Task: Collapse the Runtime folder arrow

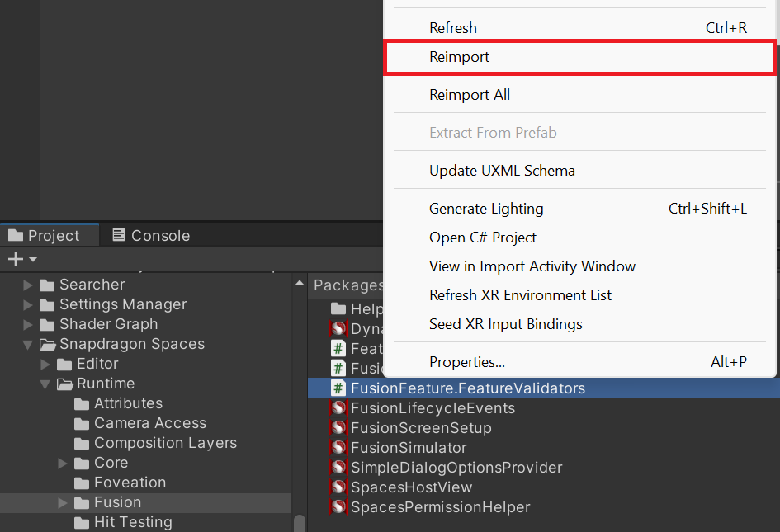Action: pyautogui.click(x=45, y=384)
